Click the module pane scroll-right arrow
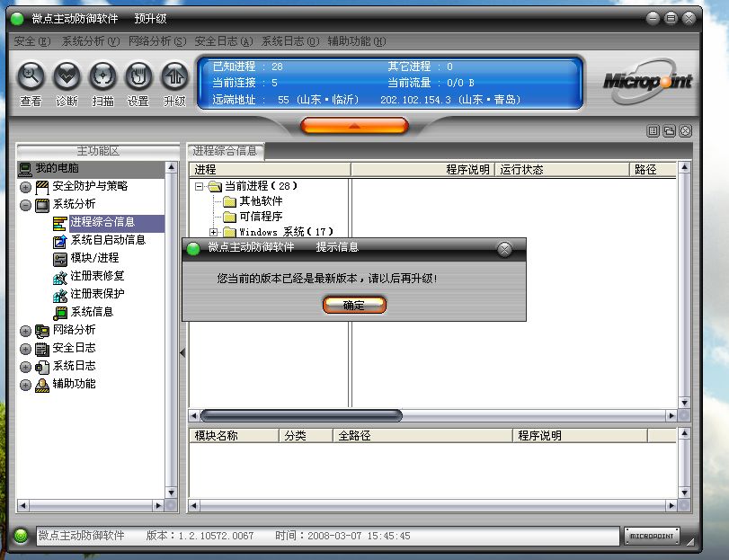 [671, 505]
